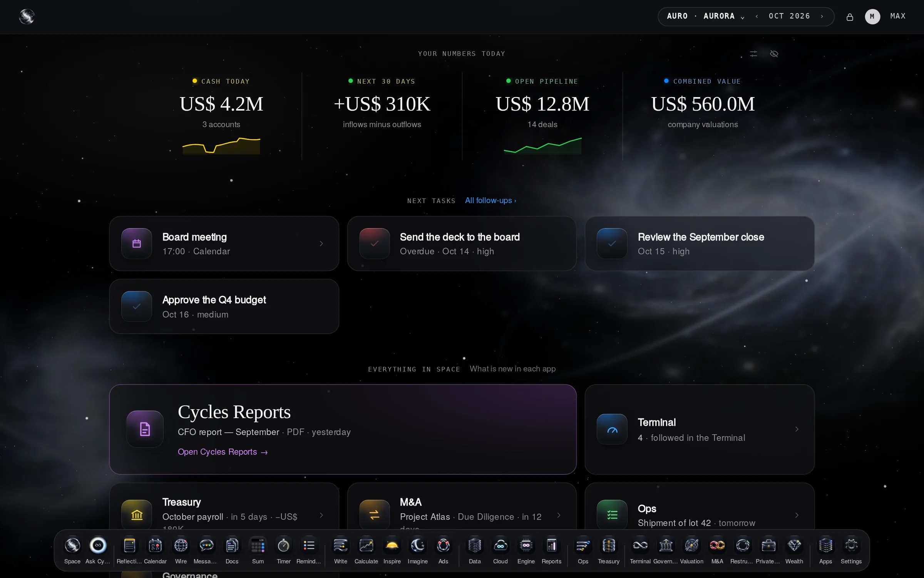
Task: Hide the numbers with the eye-slash icon
Action: point(774,54)
